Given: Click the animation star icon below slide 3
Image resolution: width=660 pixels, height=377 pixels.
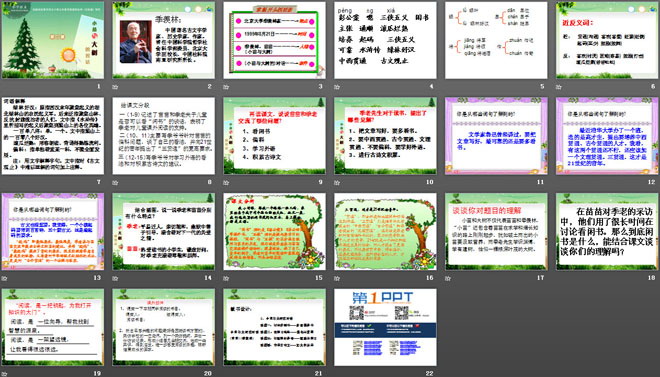Looking at the screenshot, I should pyautogui.click(x=226, y=87).
